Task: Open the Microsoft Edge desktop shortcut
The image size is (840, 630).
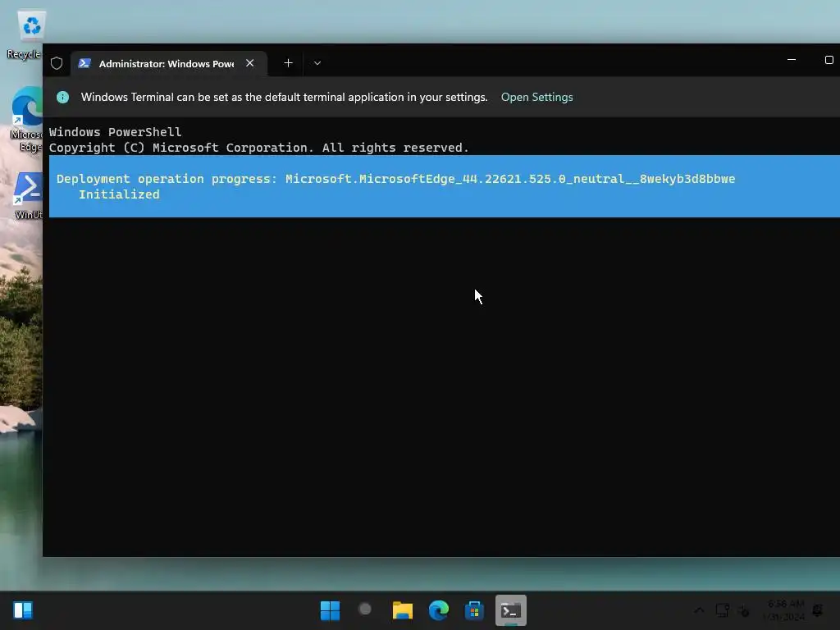Action: 25,119
